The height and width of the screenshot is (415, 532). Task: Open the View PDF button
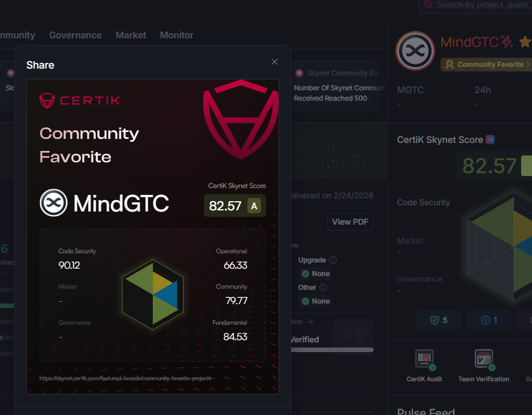pos(350,222)
